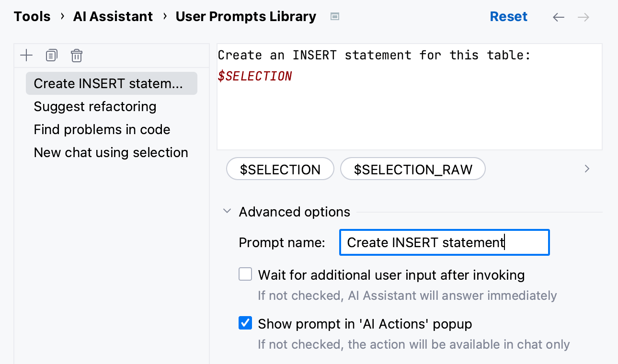618x364 pixels.
Task: Show more variables with right chevron
Action: [587, 169]
